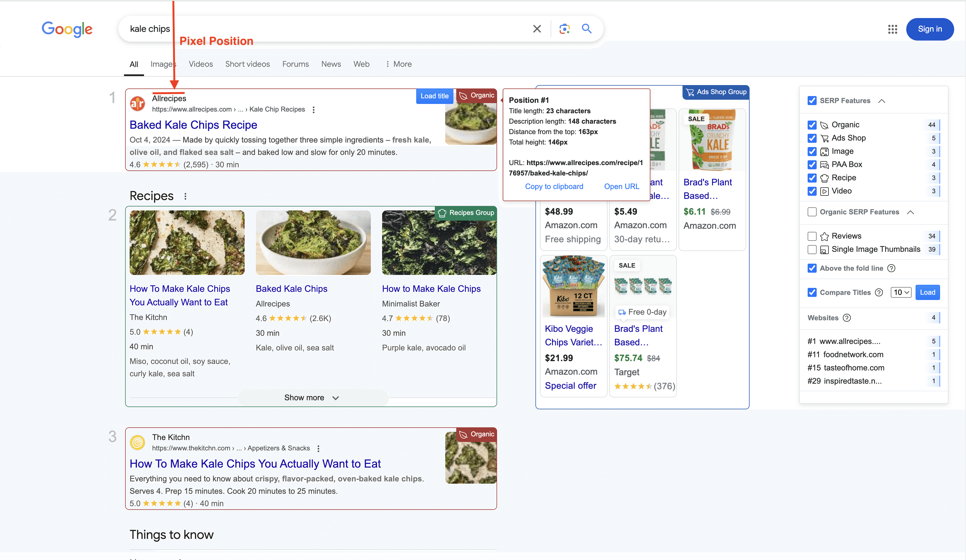Click the Sign in button
Screen dimensions: 966x560
(x=930, y=29)
